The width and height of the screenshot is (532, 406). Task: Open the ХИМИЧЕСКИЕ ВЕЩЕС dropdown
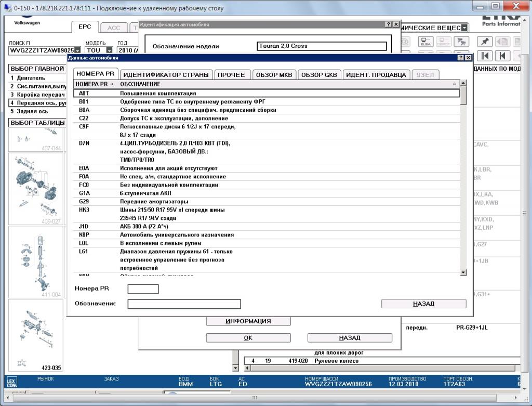pos(464,28)
